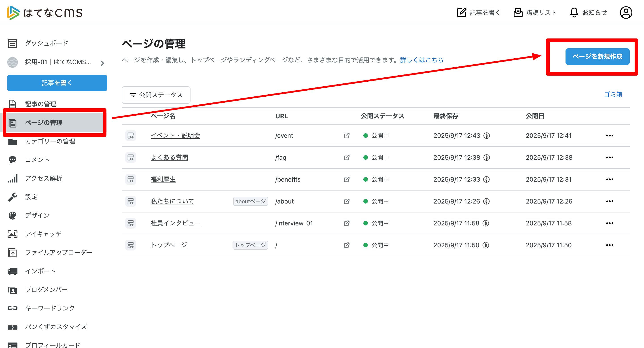Click the history icon in トップページ row
This screenshot has height=348, width=644.
click(x=486, y=245)
